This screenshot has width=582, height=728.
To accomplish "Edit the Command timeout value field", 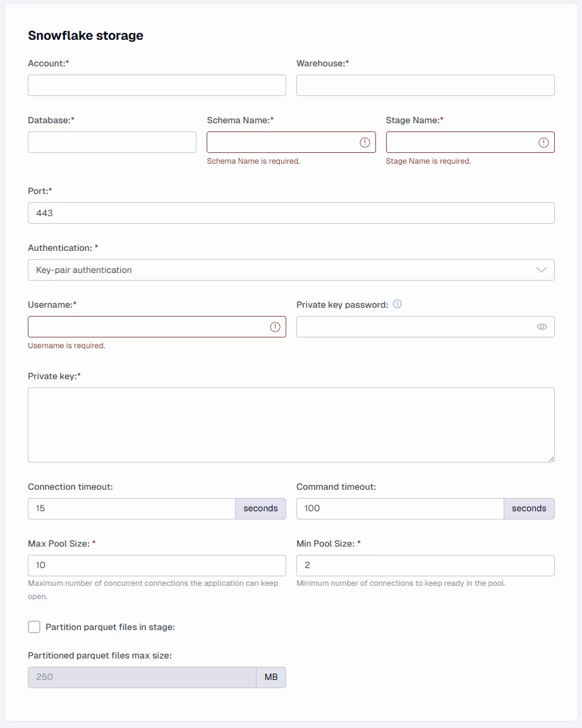I will (x=400, y=509).
